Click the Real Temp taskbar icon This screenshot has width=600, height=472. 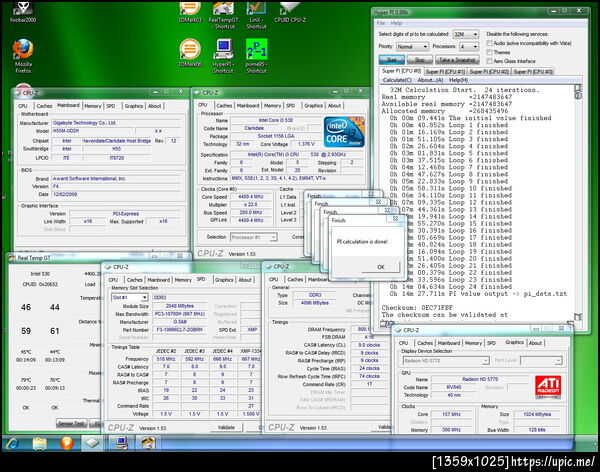148,443
